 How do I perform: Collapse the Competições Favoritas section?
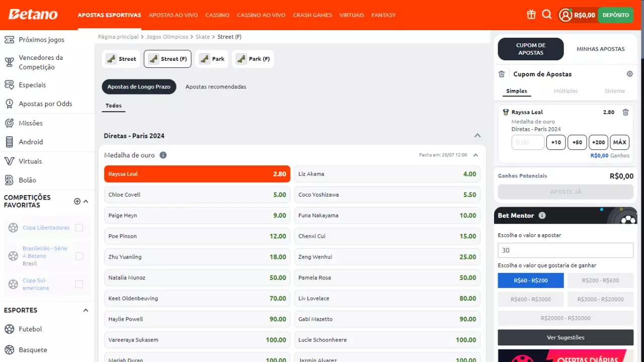(x=86, y=201)
